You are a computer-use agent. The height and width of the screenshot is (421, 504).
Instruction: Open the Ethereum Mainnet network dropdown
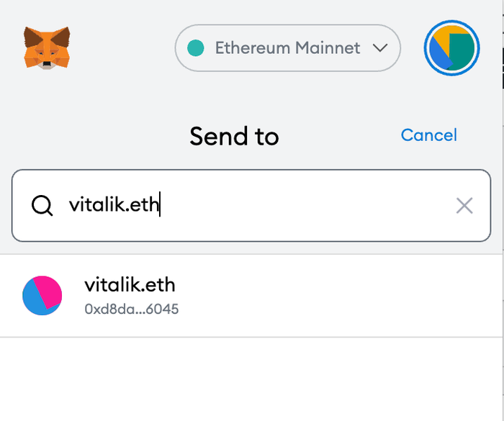click(288, 48)
